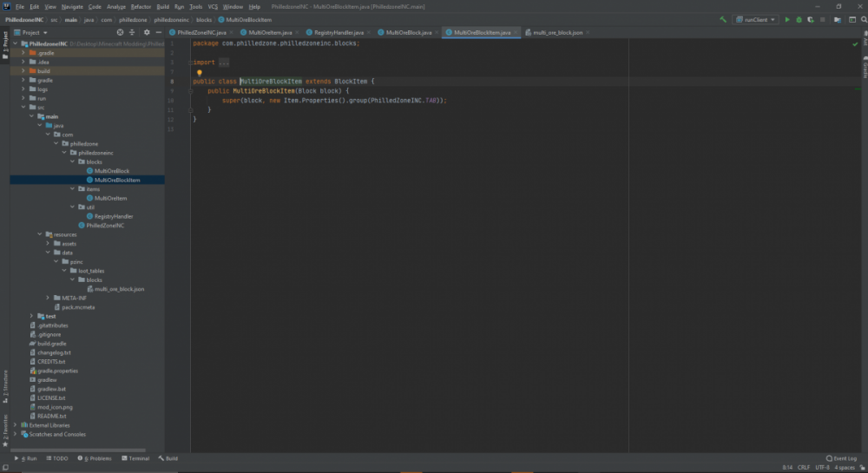Select RegistryHandler in project tree
This screenshot has width=868, height=473.
coord(114,216)
